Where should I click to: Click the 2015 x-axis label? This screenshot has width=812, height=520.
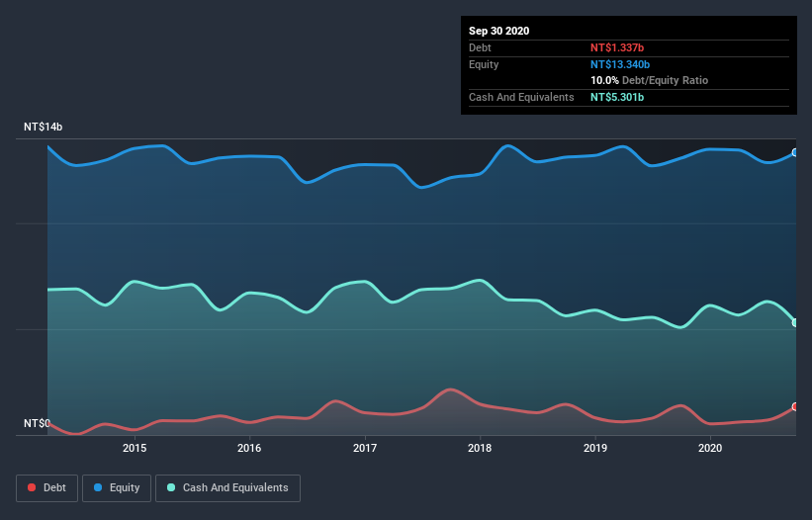[x=135, y=448]
